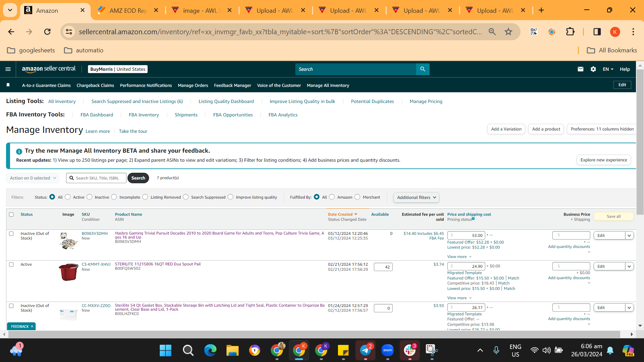Check the STERILITE Red Pail row checkbox
This screenshot has width=644, height=362.
click(11, 265)
